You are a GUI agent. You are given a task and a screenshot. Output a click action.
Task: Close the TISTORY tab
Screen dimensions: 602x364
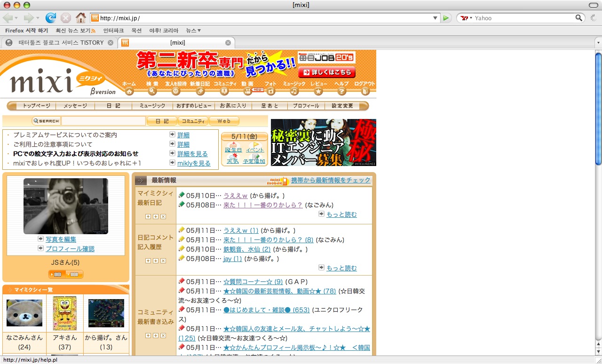click(x=111, y=43)
